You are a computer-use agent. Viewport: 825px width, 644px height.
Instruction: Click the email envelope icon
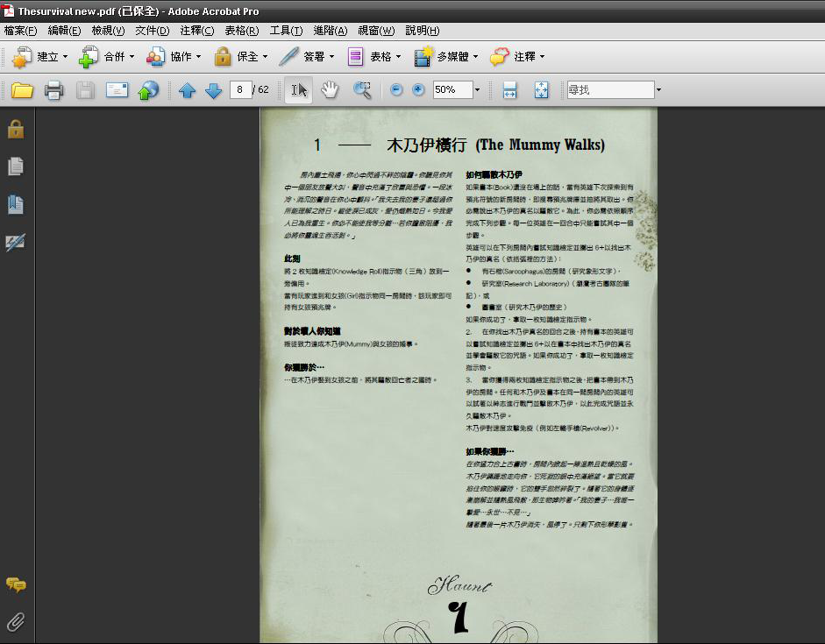pos(117,90)
